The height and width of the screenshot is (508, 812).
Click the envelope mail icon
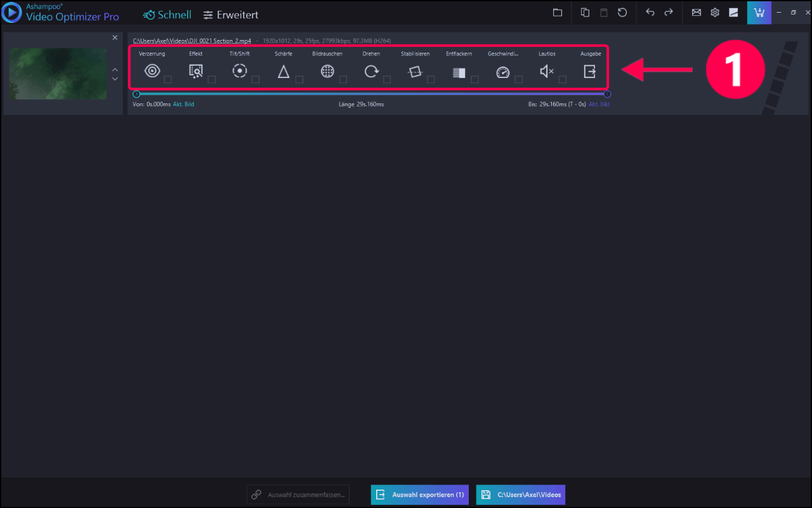tap(697, 13)
